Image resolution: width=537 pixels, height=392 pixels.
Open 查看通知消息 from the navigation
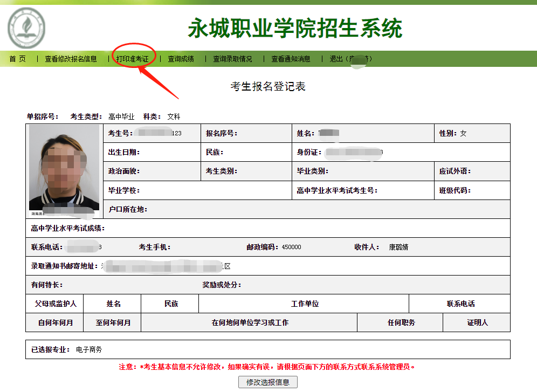[x=291, y=59]
